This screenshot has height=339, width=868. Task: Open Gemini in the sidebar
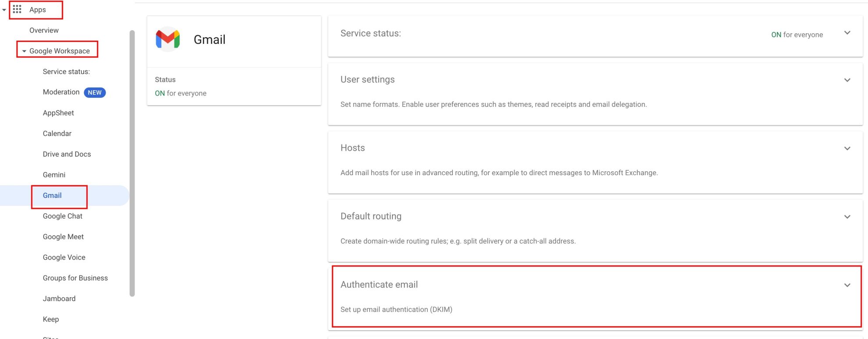54,175
